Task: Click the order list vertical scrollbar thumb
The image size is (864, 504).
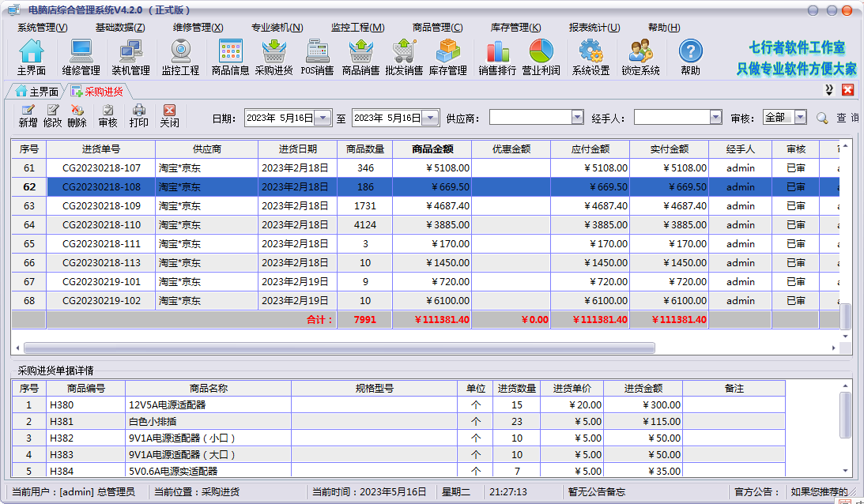Action: [x=845, y=316]
